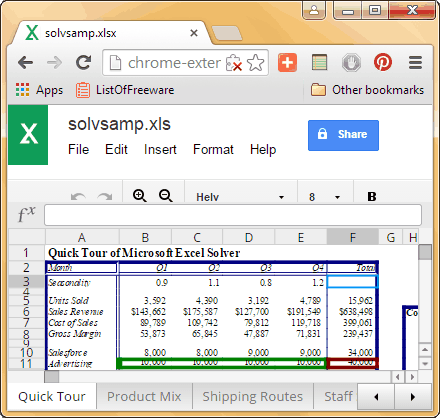440x418 pixels.
Task: Open a new tab with the blank tab button
Action: (227, 34)
